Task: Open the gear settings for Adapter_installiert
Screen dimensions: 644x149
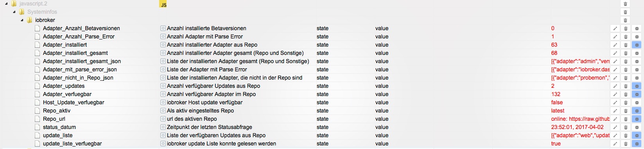Action: point(637,45)
